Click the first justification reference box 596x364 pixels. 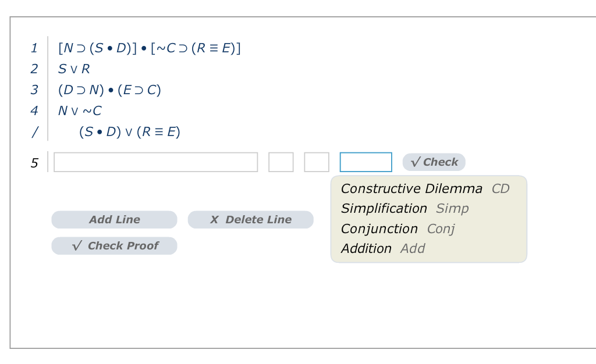point(281,162)
